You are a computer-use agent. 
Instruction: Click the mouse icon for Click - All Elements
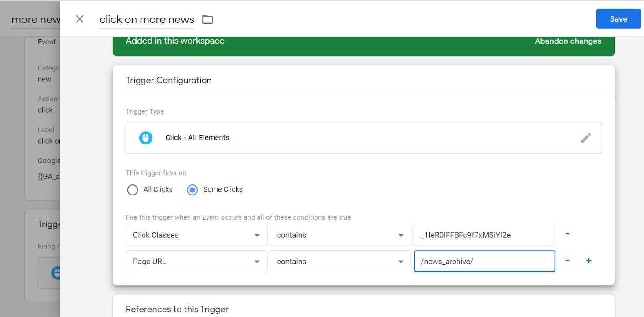click(x=145, y=138)
